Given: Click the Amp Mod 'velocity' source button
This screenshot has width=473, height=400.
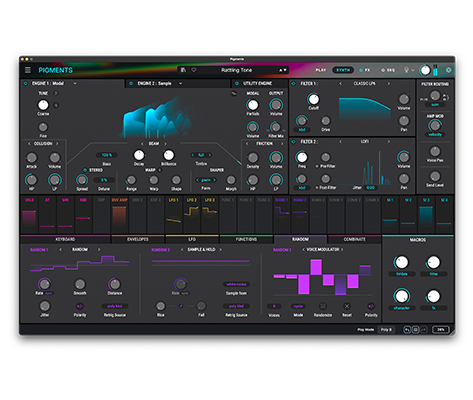Looking at the screenshot, I should pyautogui.click(x=435, y=135).
